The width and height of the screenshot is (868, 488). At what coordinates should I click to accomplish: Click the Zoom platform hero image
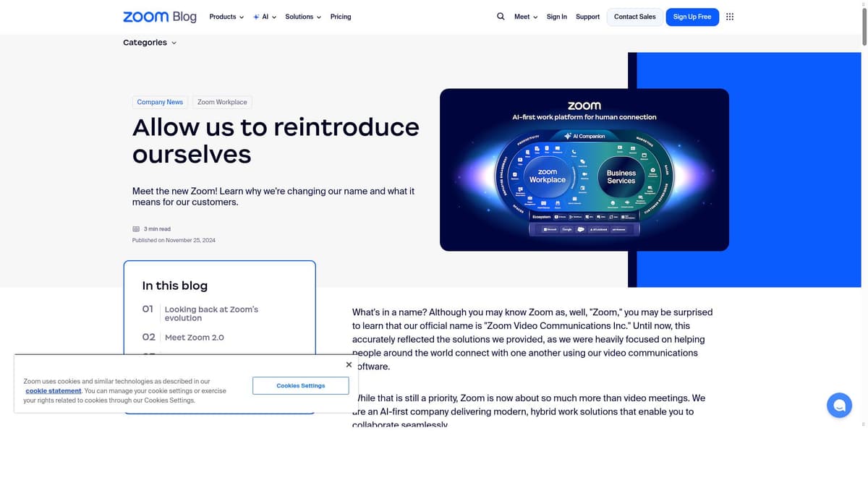click(x=584, y=170)
